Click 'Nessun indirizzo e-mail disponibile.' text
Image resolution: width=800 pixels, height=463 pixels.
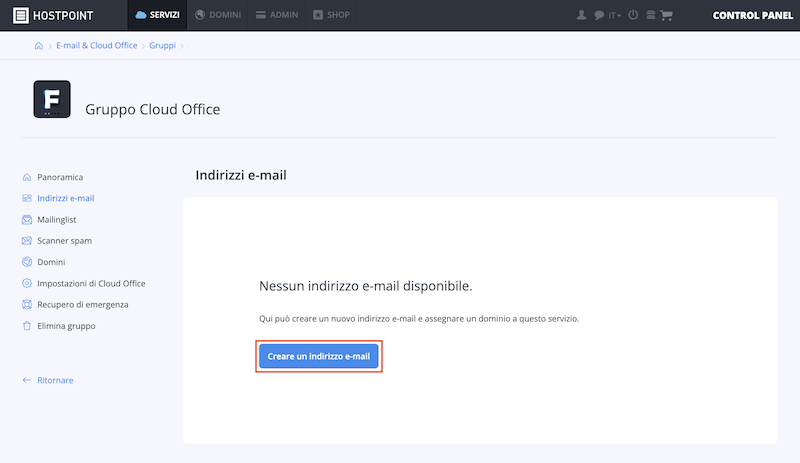(x=365, y=286)
